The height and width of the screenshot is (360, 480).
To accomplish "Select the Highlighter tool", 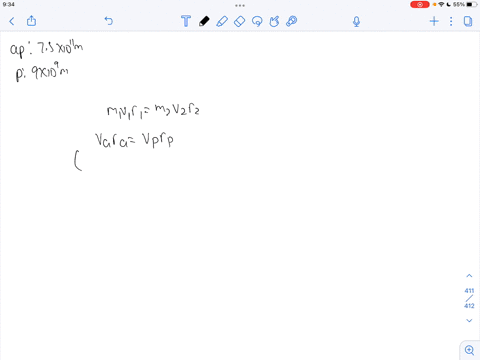I will [222, 21].
